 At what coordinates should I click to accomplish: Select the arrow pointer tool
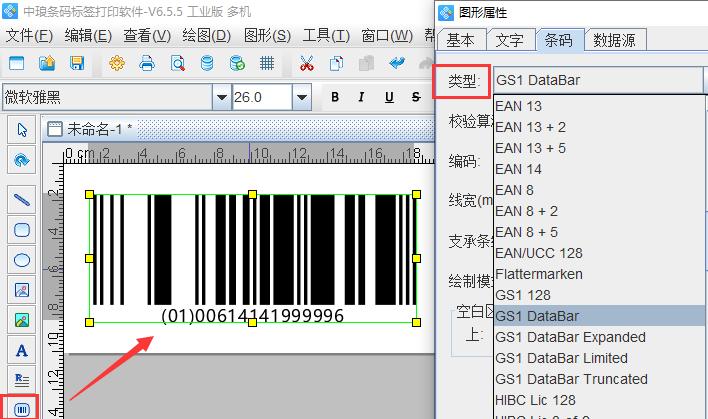tap(22, 130)
